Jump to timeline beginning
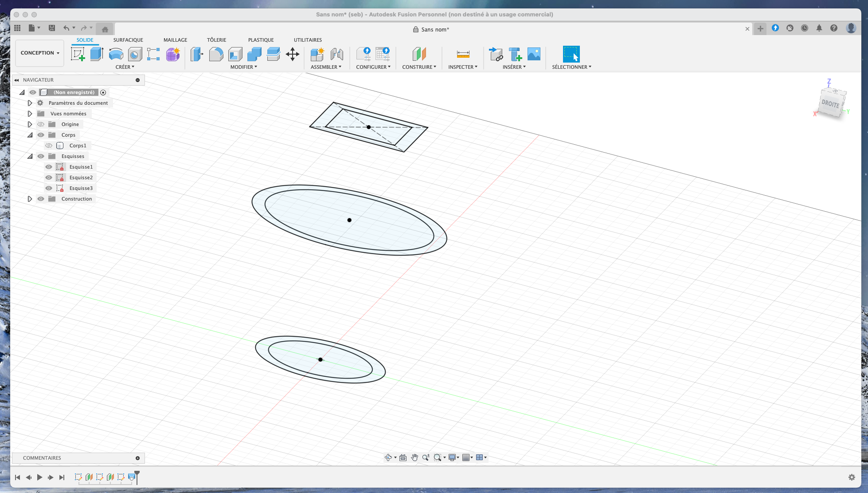The height and width of the screenshot is (493, 868). [17, 477]
